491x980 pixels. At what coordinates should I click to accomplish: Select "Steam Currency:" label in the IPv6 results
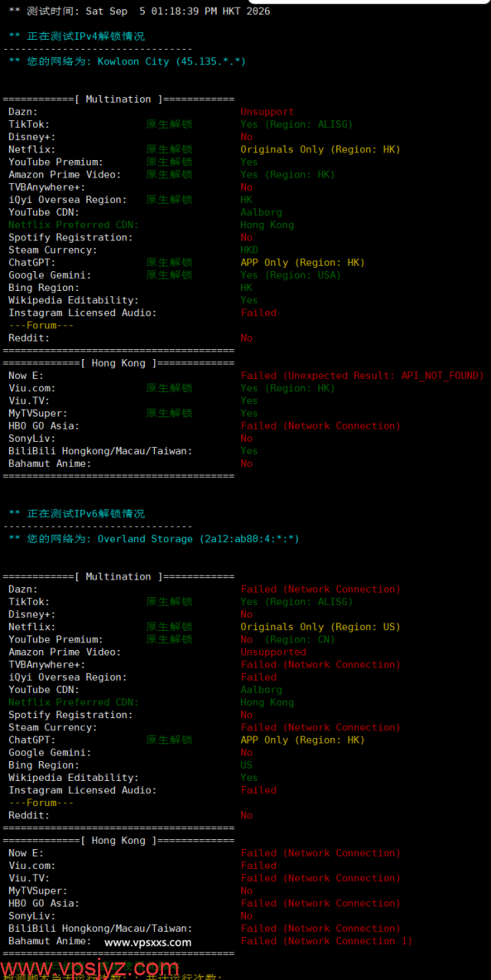point(54,727)
